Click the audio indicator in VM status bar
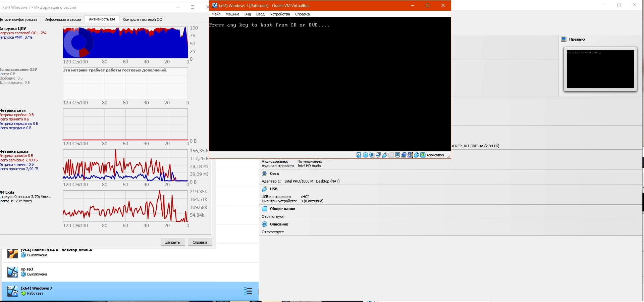 (372, 155)
